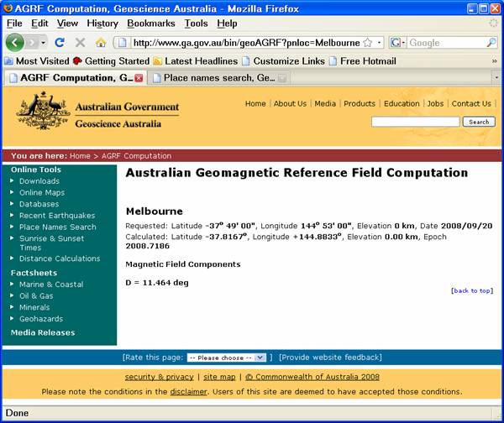Click the Stop loading icon
Screen dimensions: 504x423
(81, 42)
